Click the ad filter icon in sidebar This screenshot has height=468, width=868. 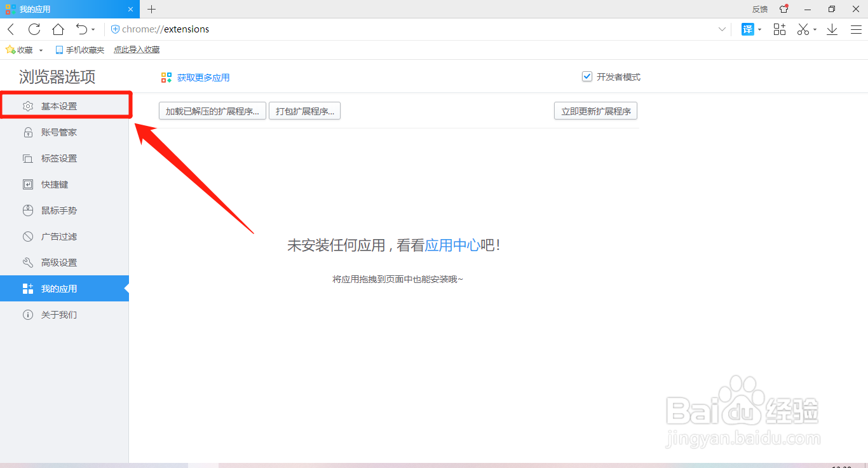click(x=28, y=236)
